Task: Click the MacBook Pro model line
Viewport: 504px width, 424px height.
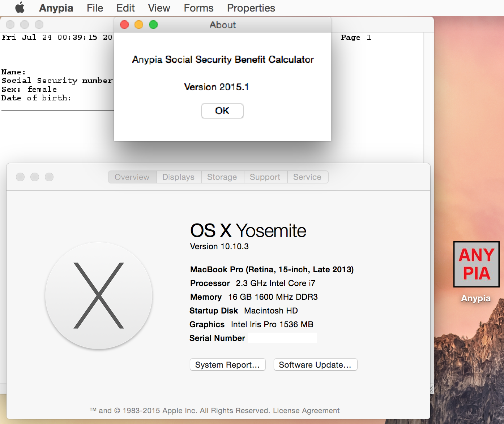Action: click(x=272, y=269)
